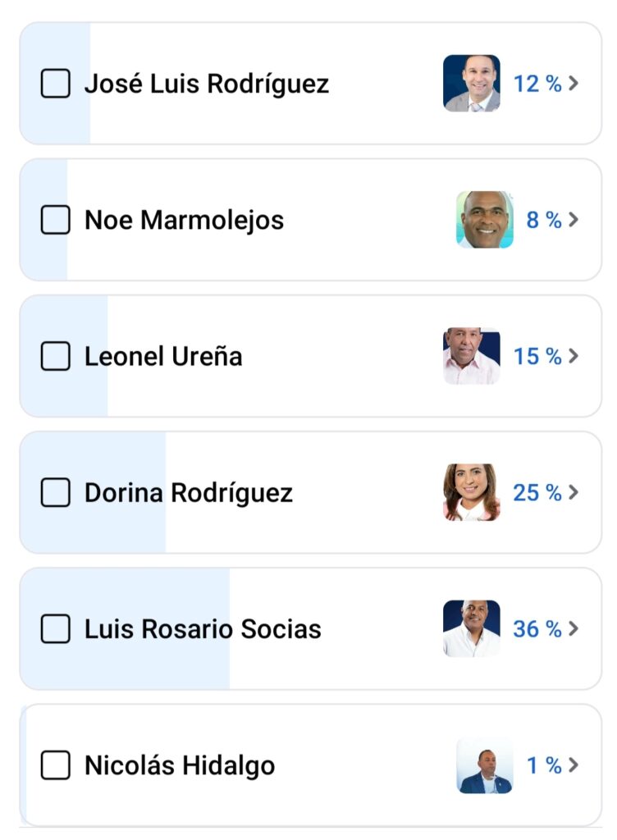Click the chevron after 15 %
The image size is (617, 840).
point(574,356)
